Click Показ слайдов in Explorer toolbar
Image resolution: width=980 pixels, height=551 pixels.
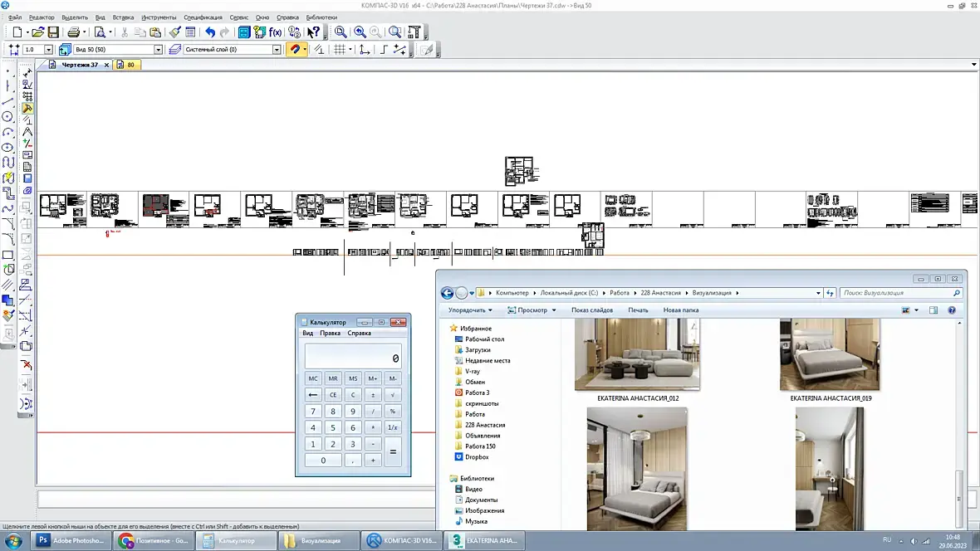592,310
